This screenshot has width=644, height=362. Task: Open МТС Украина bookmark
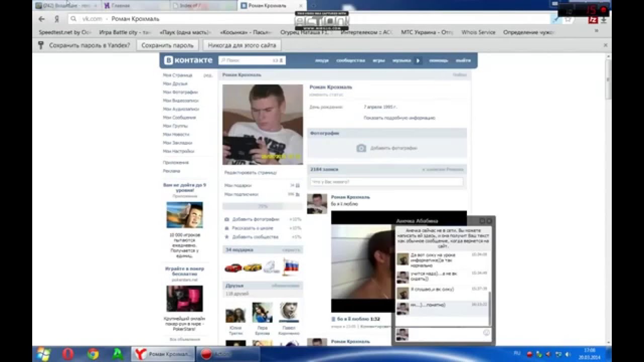(427, 32)
